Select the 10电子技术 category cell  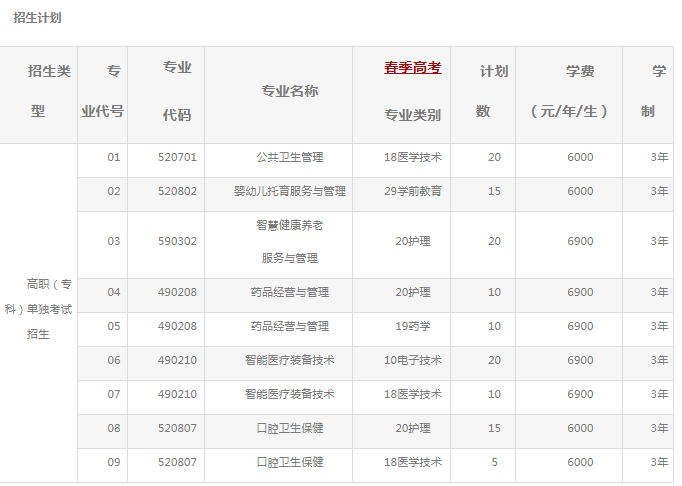click(x=412, y=360)
